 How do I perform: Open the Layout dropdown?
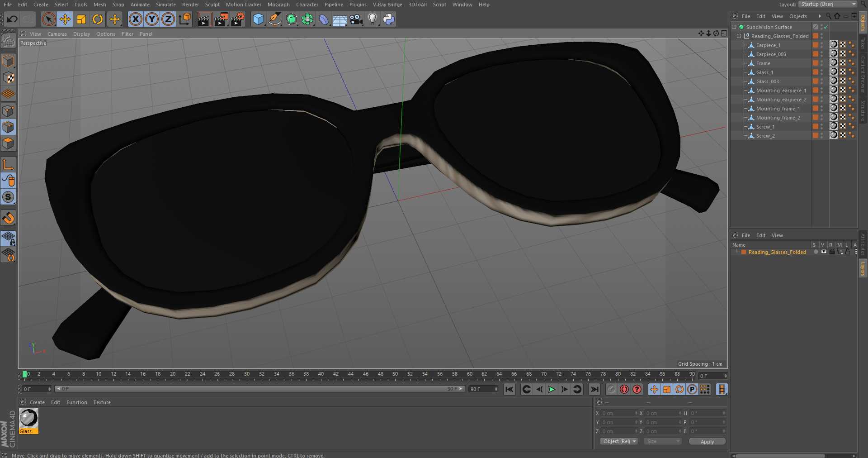[828, 4]
